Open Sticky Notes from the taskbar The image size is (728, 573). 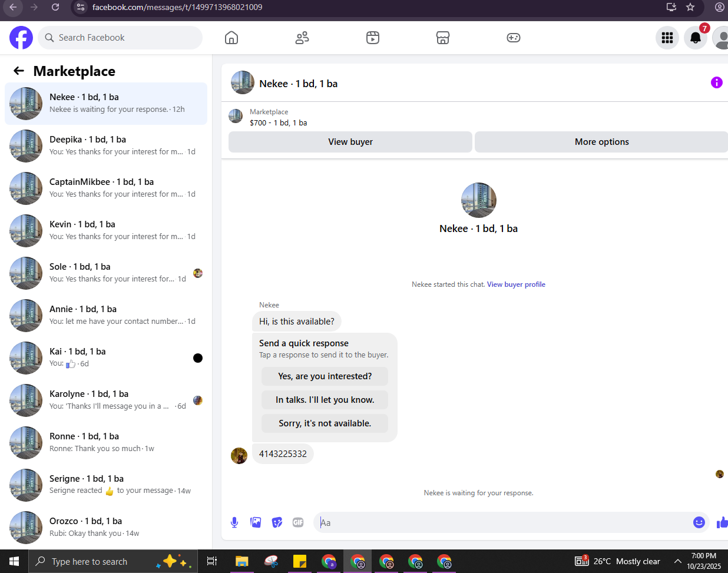(300, 561)
